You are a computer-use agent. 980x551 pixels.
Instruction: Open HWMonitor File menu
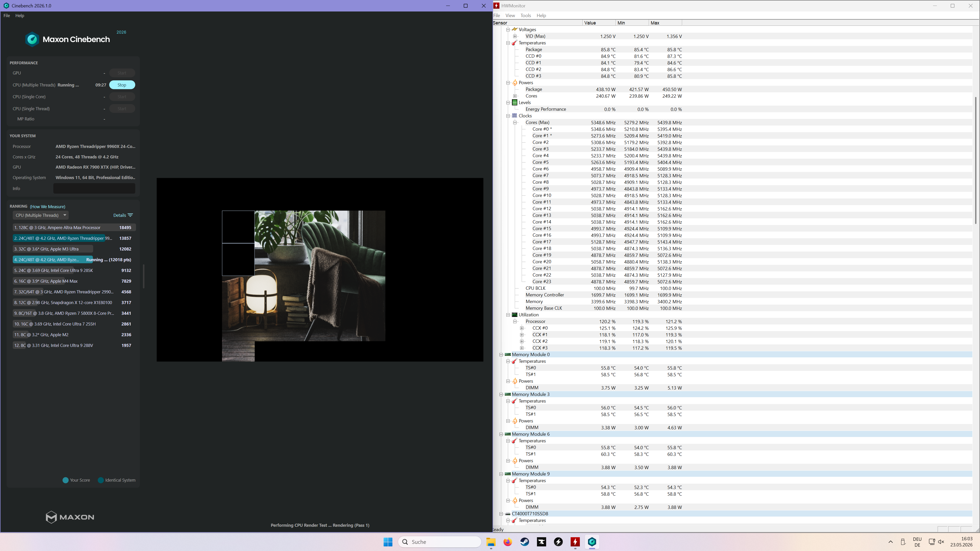pyautogui.click(x=496, y=16)
